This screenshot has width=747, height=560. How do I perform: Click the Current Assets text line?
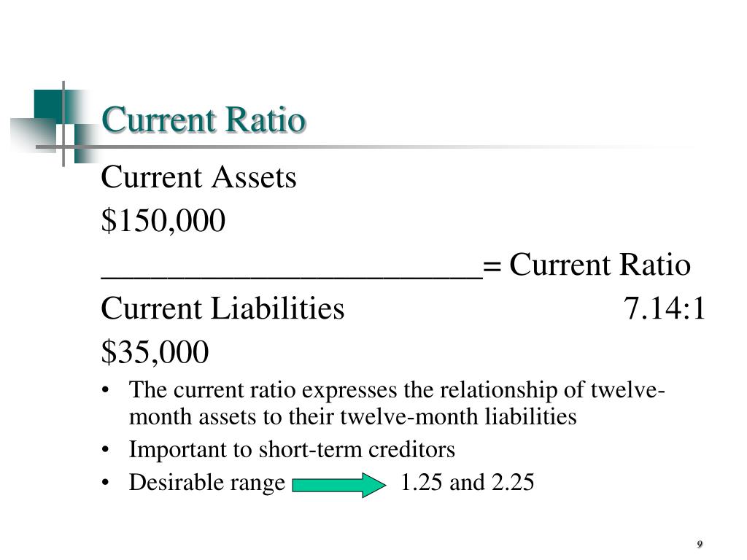[198, 177]
